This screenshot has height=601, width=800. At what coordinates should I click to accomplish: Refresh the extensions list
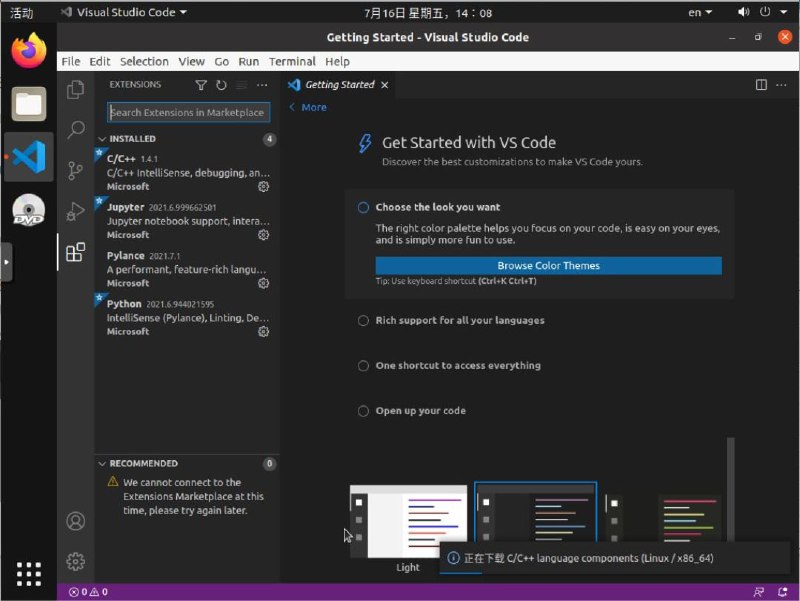tap(221, 86)
